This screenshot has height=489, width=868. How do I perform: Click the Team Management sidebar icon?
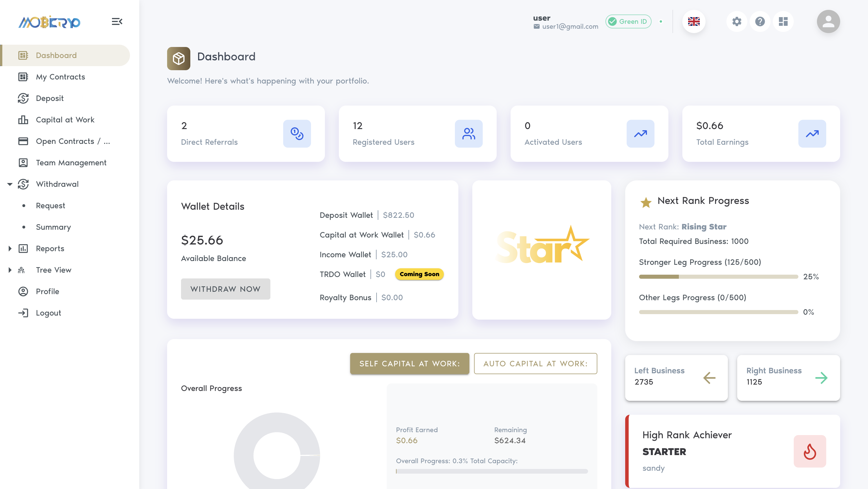click(x=23, y=163)
